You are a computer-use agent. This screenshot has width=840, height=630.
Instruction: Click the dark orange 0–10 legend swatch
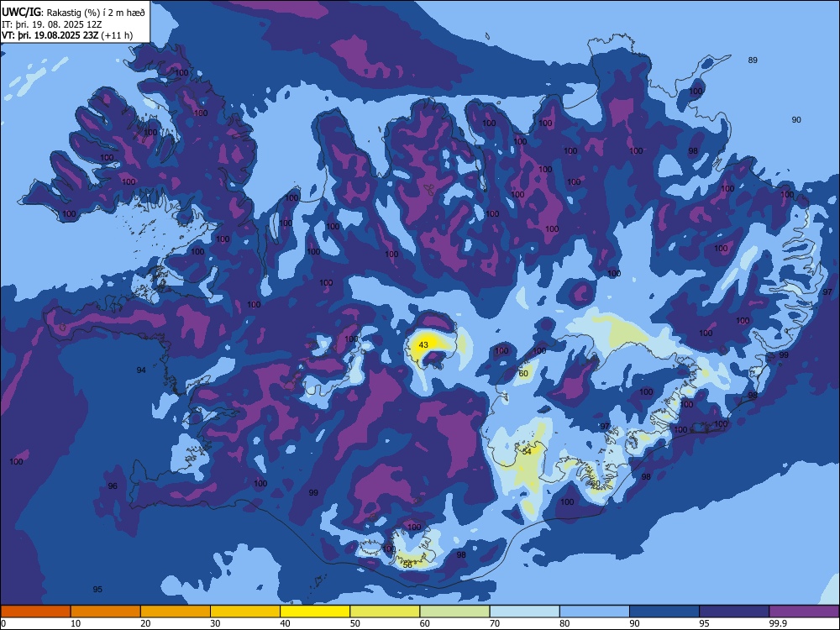[35, 612]
